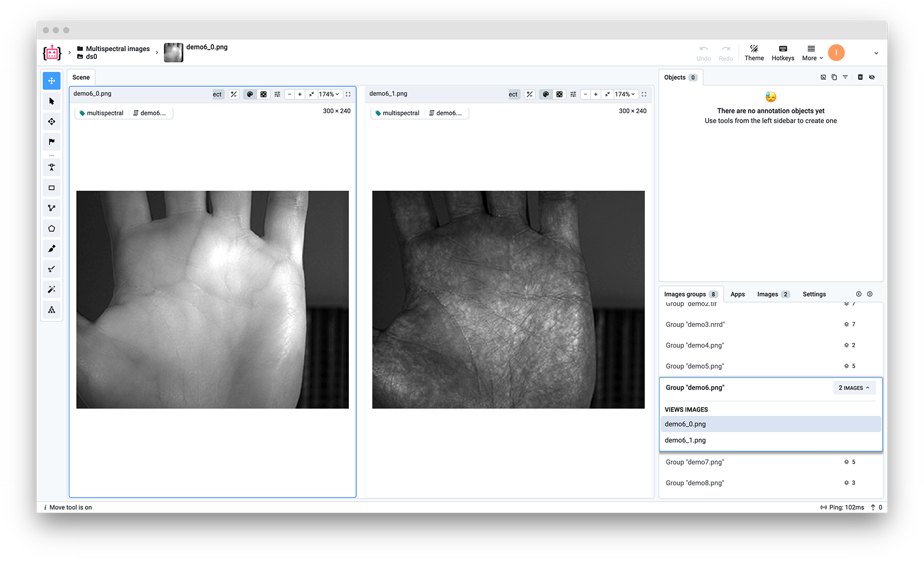
Task: Open the Settings tab in the bottom panel
Action: point(814,293)
